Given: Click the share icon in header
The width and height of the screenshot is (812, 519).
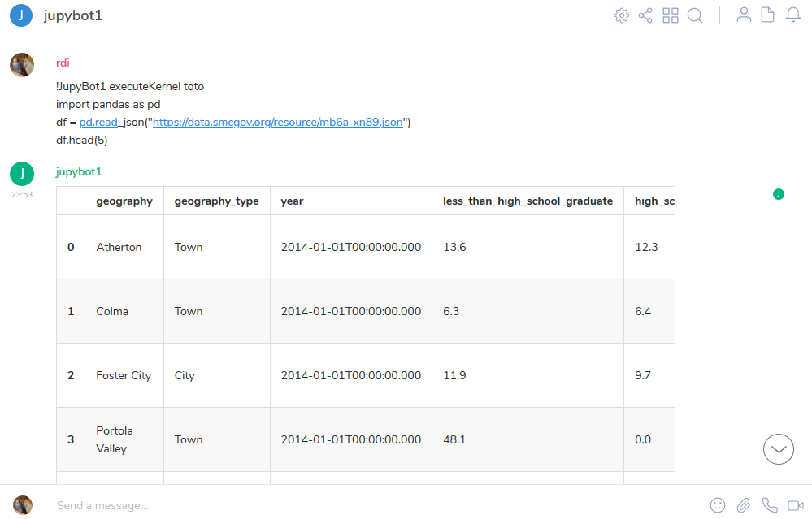Looking at the screenshot, I should tap(645, 15).
